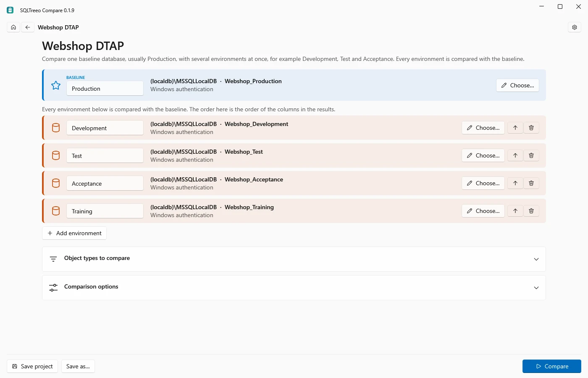Image resolution: width=588 pixels, height=378 pixels.
Task: Edit the Training name field
Action: tap(105, 211)
